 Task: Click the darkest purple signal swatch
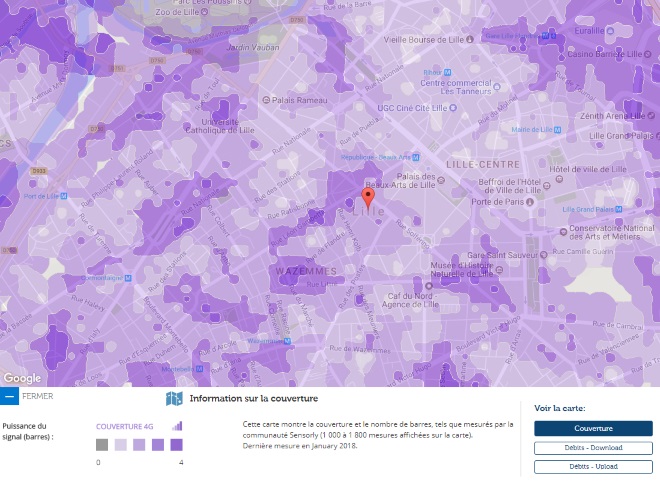176,445
